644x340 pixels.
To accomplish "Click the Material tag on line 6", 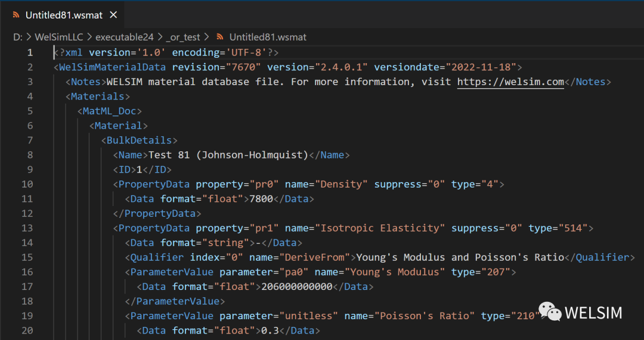I will coord(119,126).
